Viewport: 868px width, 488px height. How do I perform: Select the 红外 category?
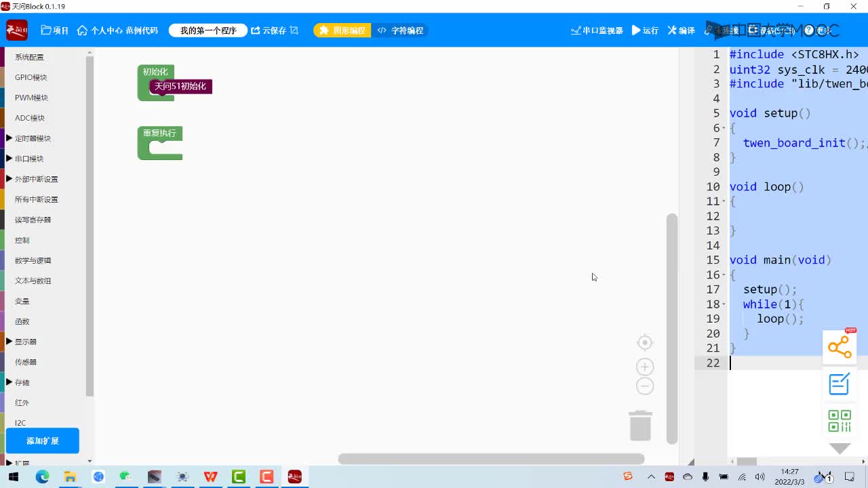tap(22, 403)
